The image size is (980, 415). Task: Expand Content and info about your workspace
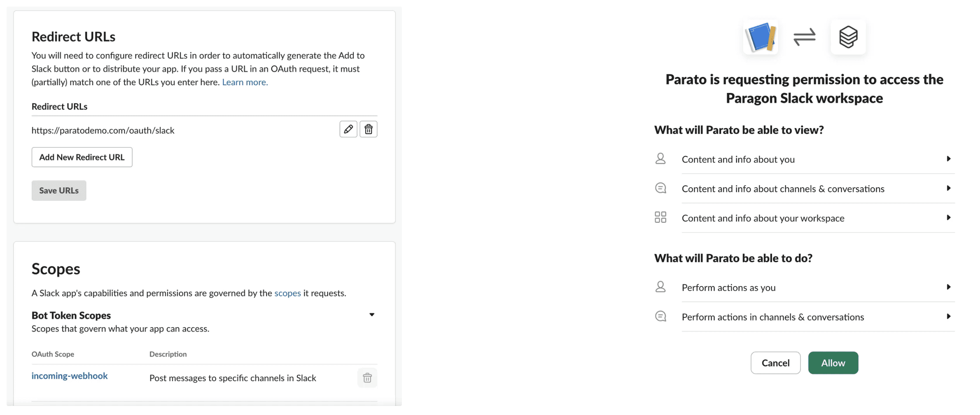point(948,217)
